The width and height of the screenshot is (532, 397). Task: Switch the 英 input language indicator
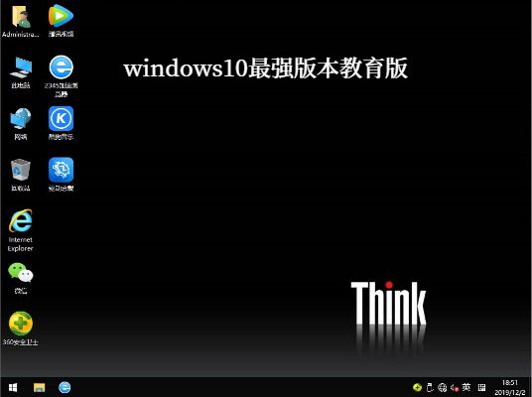point(466,387)
